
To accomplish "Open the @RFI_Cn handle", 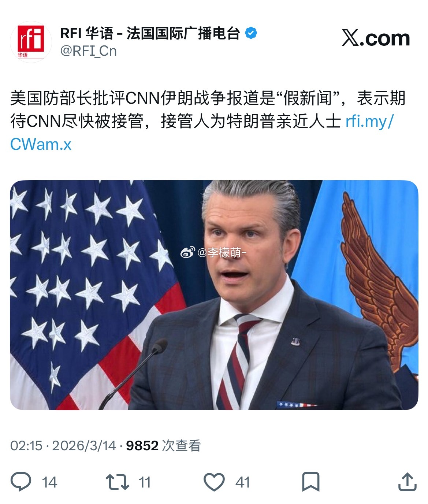I will [x=88, y=51].
